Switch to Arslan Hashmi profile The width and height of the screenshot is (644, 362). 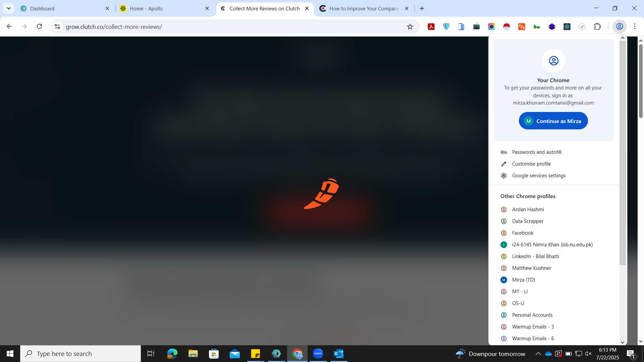click(553, 209)
